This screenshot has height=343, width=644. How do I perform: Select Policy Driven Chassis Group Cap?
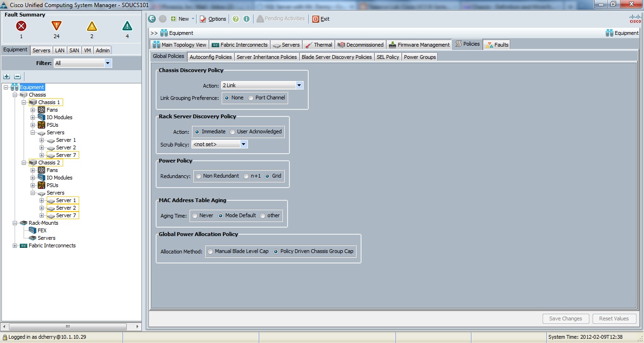click(x=276, y=252)
